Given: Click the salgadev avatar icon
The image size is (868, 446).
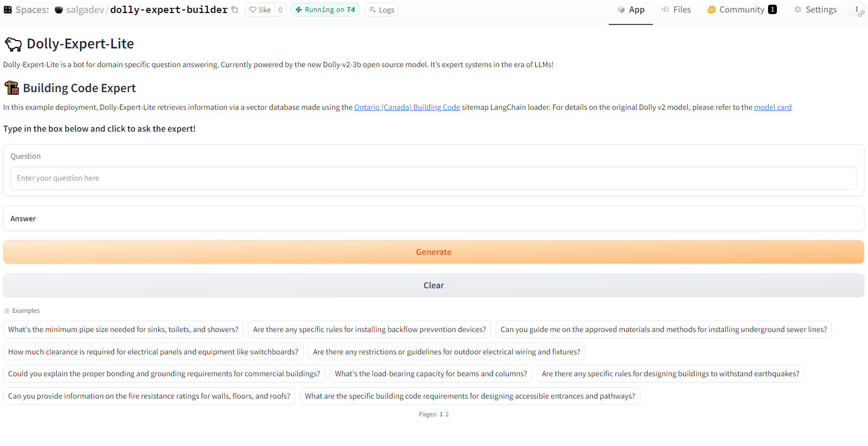Looking at the screenshot, I should pyautogui.click(x=59, y=10).
